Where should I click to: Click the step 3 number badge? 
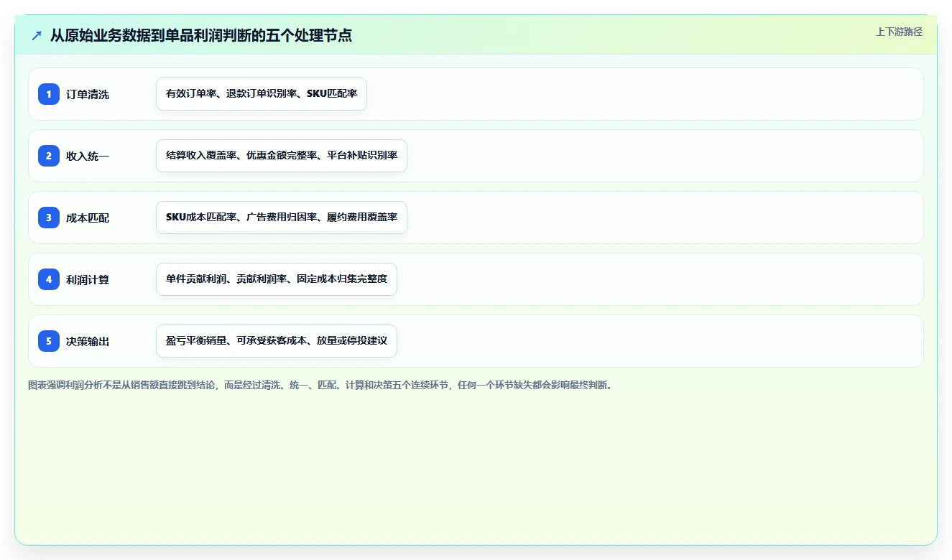[x=49, y=218]
